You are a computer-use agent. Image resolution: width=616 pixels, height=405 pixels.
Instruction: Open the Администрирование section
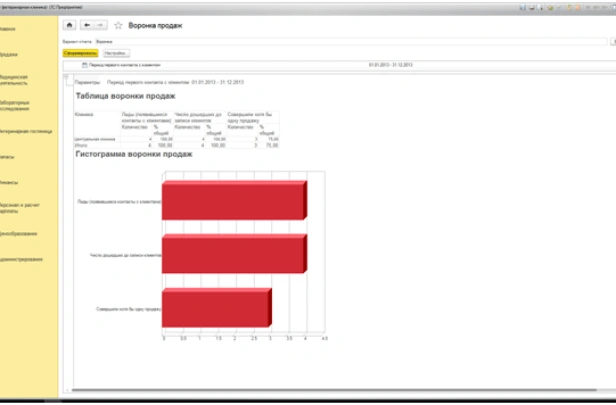22,259
